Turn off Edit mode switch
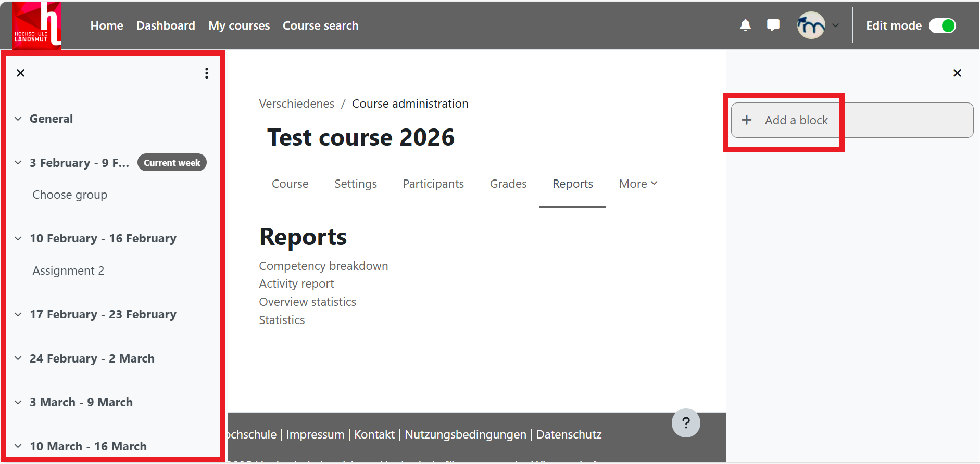The image size is (980, 464). coord(942,25)
